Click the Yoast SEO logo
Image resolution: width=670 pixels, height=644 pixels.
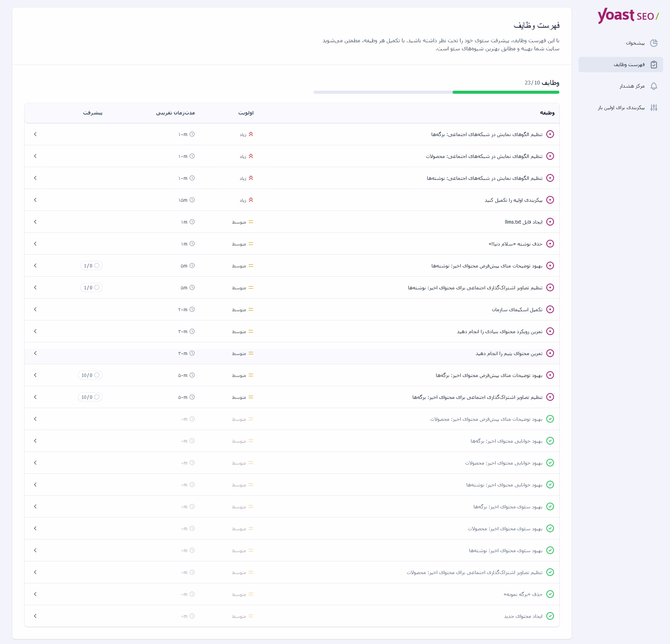pos(628,16)
